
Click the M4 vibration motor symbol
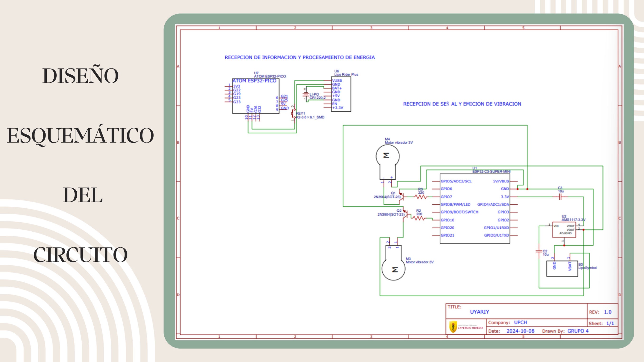pos(387,162)
